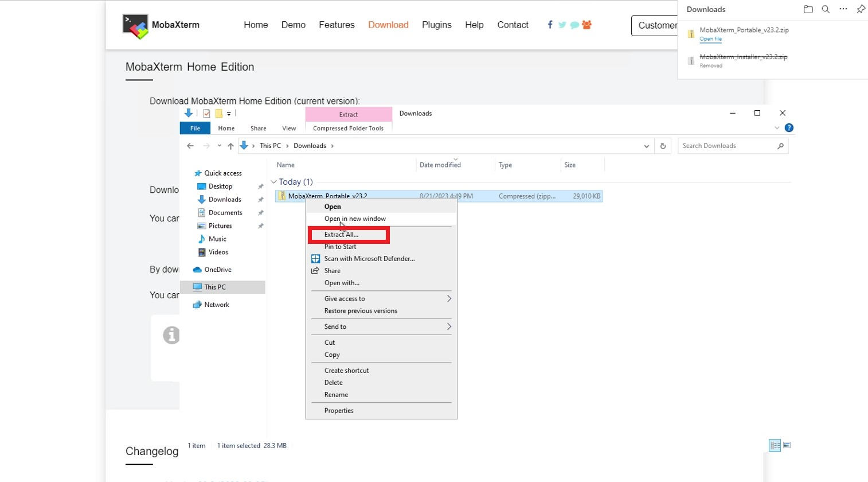The image size is (868, 482).
Task: Open the Plugins page on MobaXterm site
Action: (x=437, y=25)
